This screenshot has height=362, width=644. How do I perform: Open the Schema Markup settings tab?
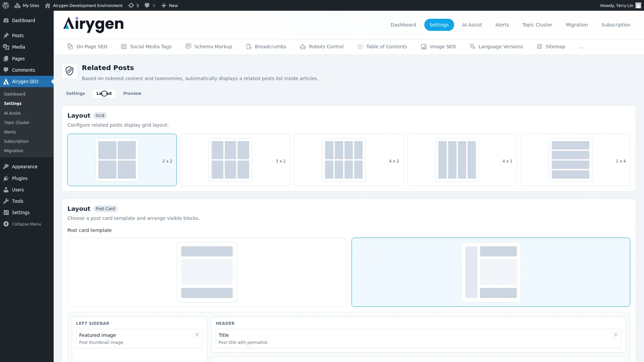pyautogui.click(x=209, y=47)
